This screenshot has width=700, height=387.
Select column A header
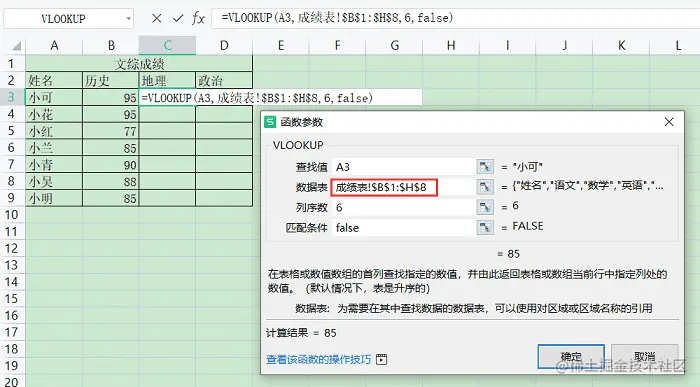54,45
